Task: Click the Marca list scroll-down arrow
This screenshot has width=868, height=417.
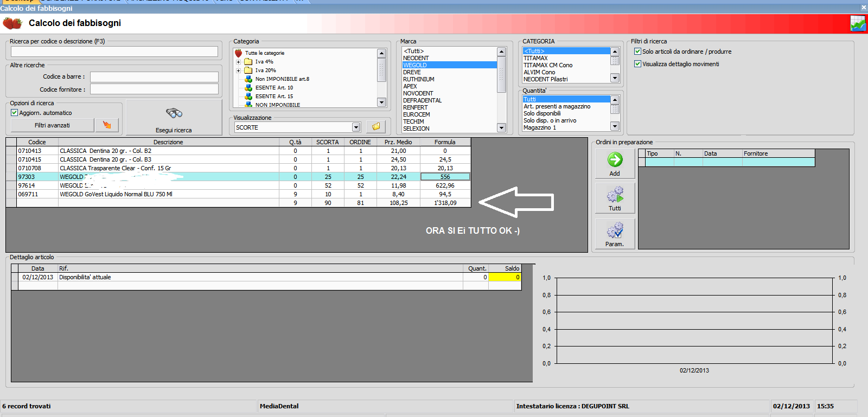Action: (x=501, y=128)
